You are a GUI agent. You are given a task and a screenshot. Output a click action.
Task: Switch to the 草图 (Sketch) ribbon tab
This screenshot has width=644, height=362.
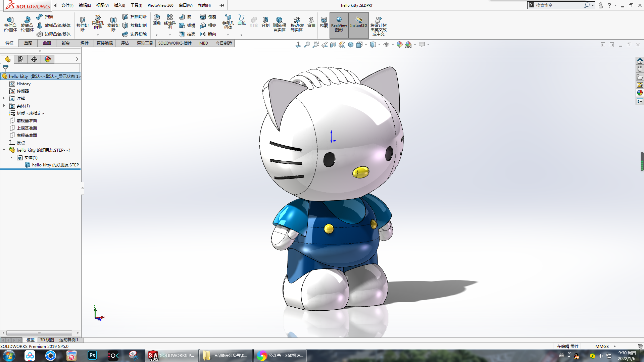28,43
